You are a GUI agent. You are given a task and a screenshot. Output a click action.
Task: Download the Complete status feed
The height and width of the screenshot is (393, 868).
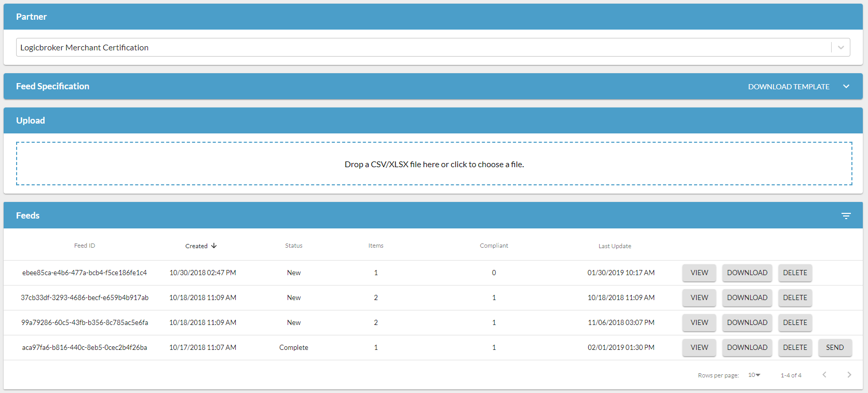(x=747, y=347)
